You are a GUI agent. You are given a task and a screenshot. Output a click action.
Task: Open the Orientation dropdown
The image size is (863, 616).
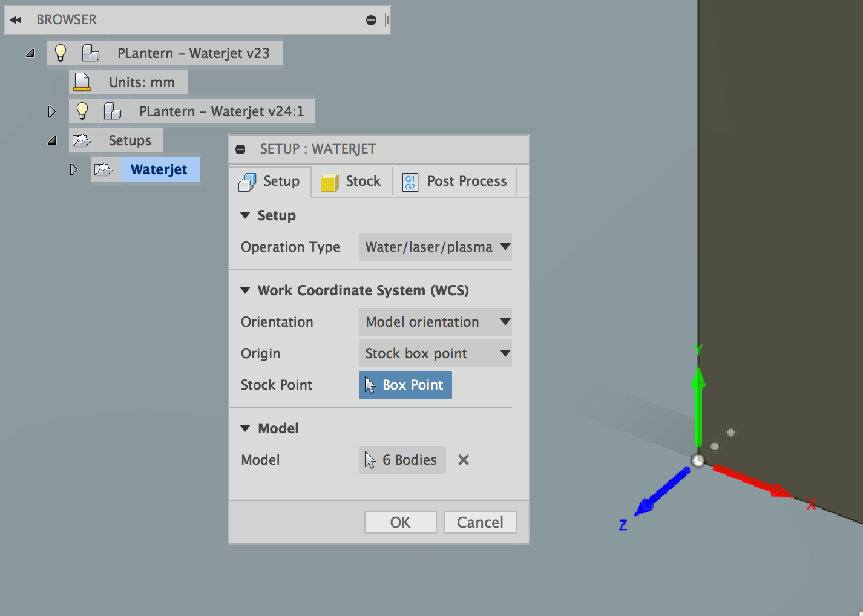pos(435,322)
